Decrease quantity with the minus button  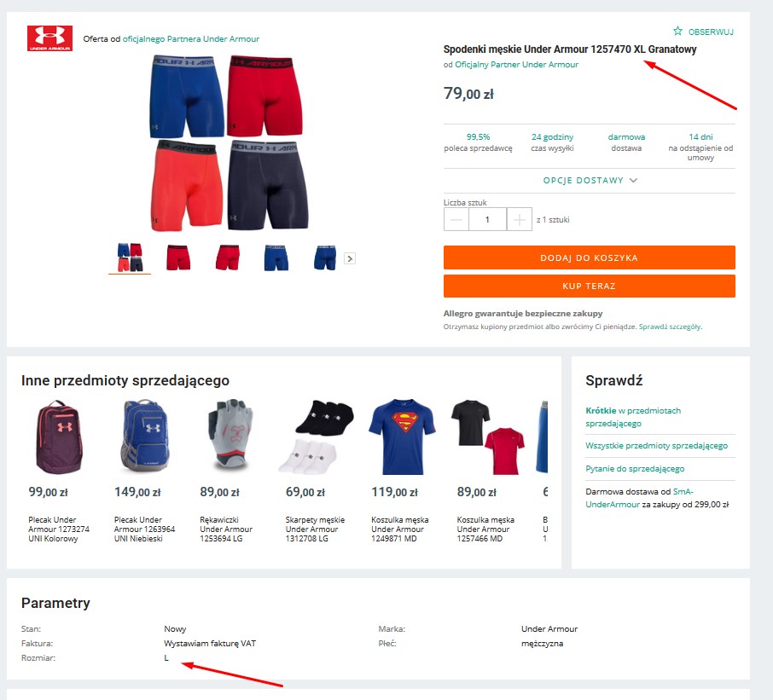[456, 219]
